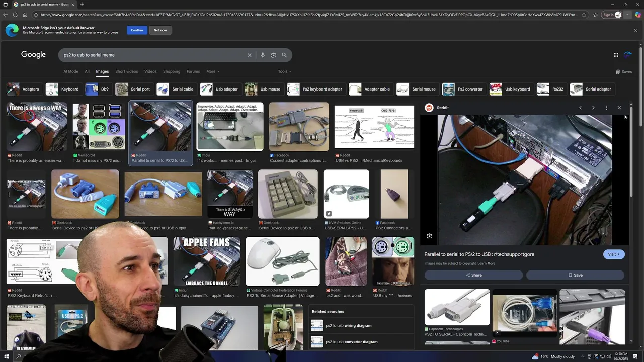This screenshot has height=362, width=644.
Task: Open 'There is always a WAY' meme thumbnail
Action: [x=37, y=127]
